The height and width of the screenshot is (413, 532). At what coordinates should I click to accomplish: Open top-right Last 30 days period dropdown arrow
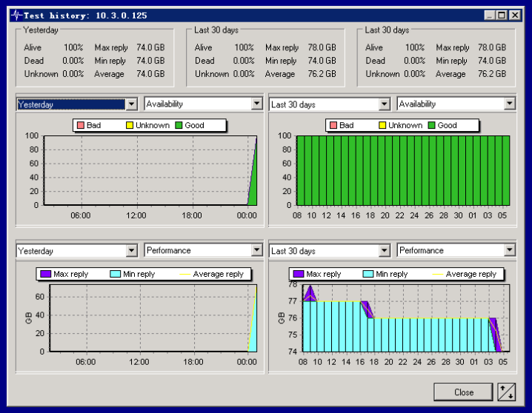point(384,104)
